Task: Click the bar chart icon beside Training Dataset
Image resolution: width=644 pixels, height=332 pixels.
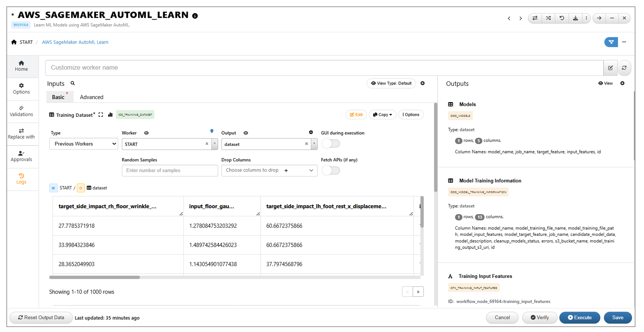Action: point(110,115)
